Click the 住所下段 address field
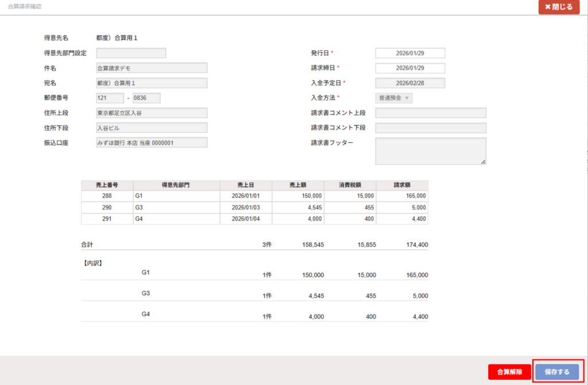Screen dimensions: 588x385 152,128
